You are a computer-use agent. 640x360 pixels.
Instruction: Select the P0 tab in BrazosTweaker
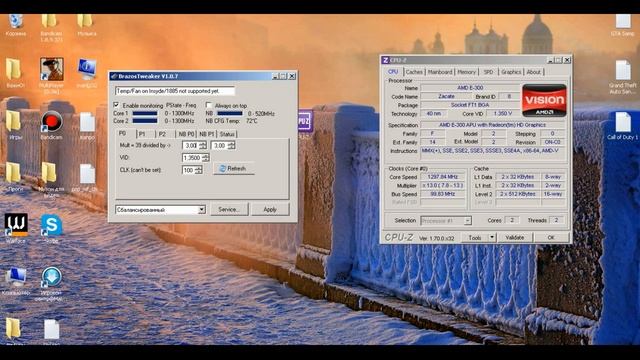pyautogui.click(x=122, y=133)
